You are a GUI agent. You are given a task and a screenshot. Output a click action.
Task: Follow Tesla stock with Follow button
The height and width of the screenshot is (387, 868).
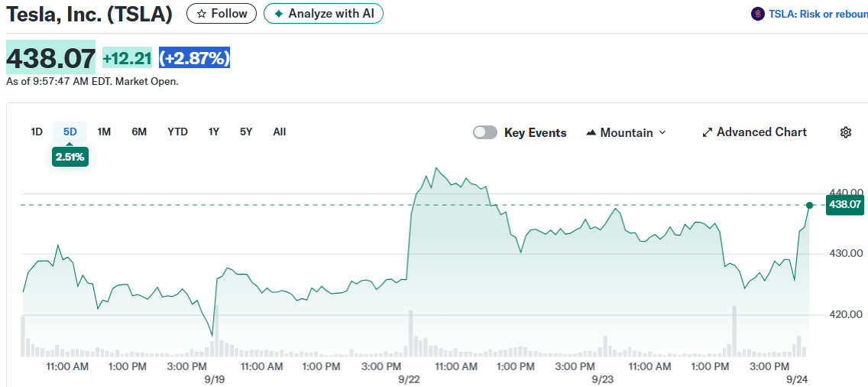point(222,14)
